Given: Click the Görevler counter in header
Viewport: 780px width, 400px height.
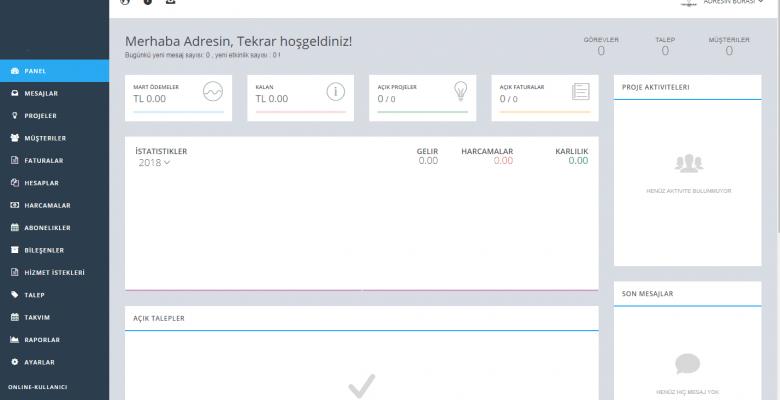Looking at the screenshot, I should 601,46.
